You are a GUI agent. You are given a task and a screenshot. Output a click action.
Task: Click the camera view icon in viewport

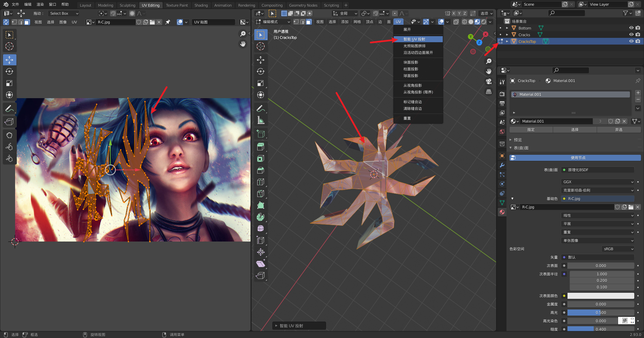(x=489, y=81)
